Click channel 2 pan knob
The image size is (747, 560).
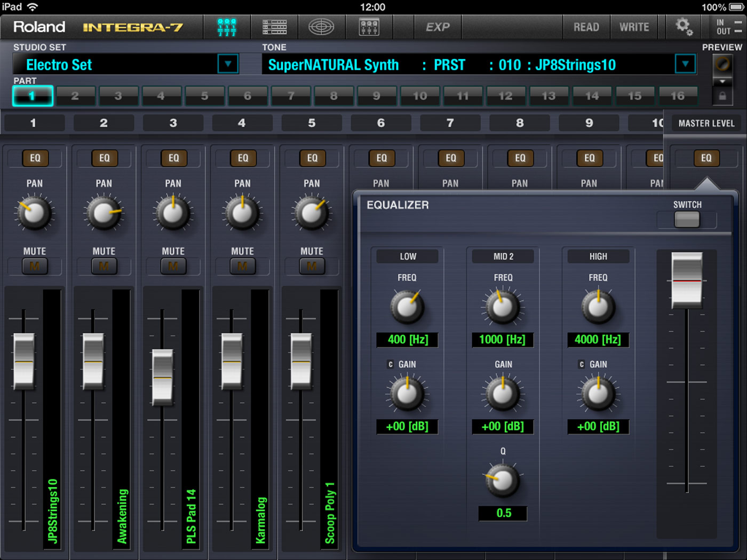click(x=104, y=213)
